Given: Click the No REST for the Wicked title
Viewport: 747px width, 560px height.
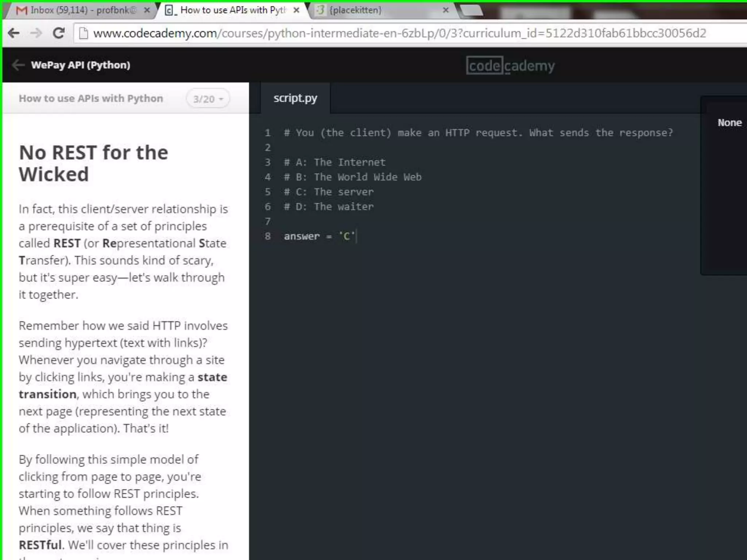Looking at the screenshot, I should pos(93,163).
